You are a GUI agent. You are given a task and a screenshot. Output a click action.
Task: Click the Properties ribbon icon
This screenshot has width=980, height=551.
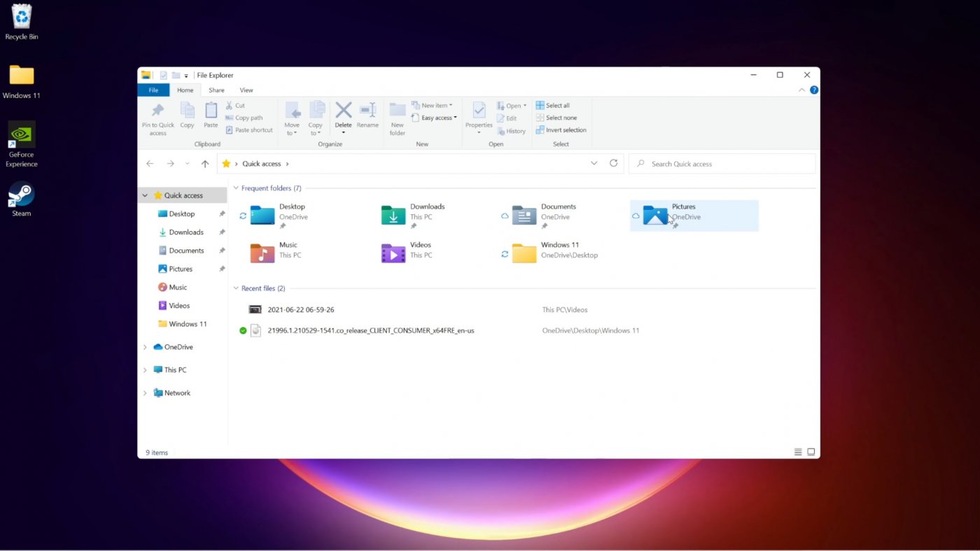pos(479,110)
